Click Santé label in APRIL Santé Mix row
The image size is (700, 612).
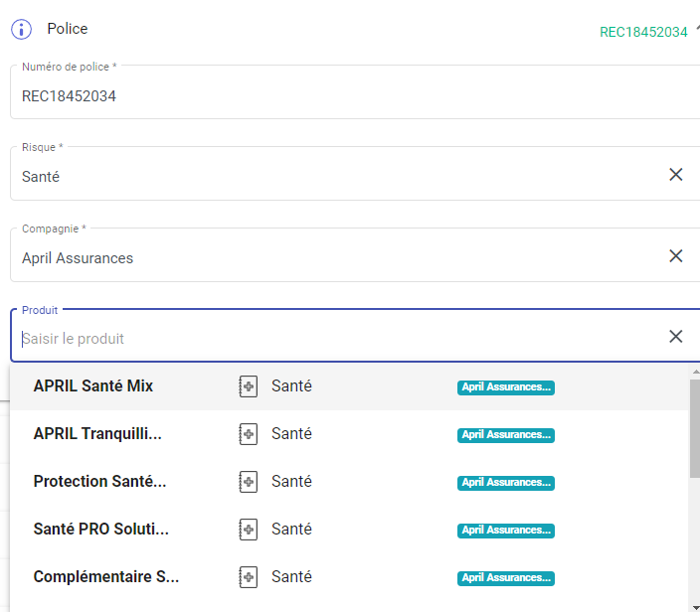click(x=291, y=386)
